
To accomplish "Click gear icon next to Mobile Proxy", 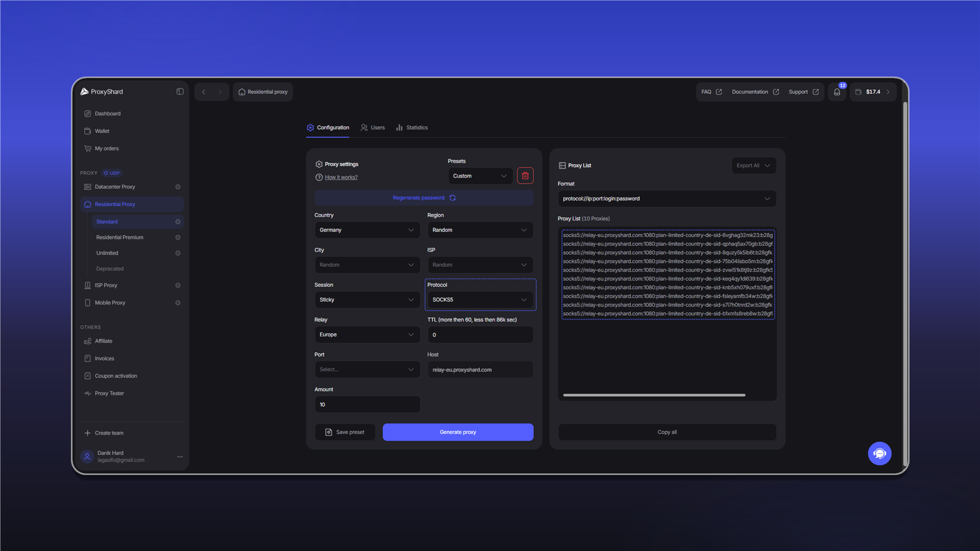I will pos(178,303).
